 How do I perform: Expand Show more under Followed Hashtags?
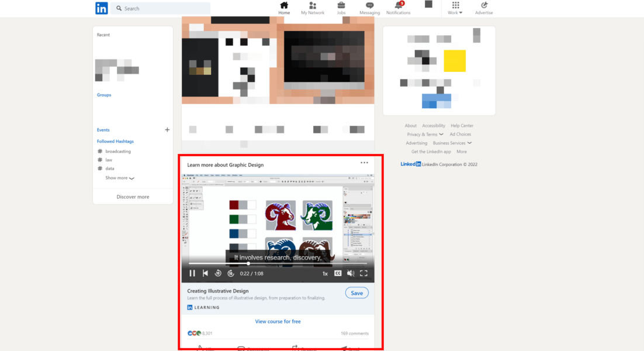click(x=119, y=177)
